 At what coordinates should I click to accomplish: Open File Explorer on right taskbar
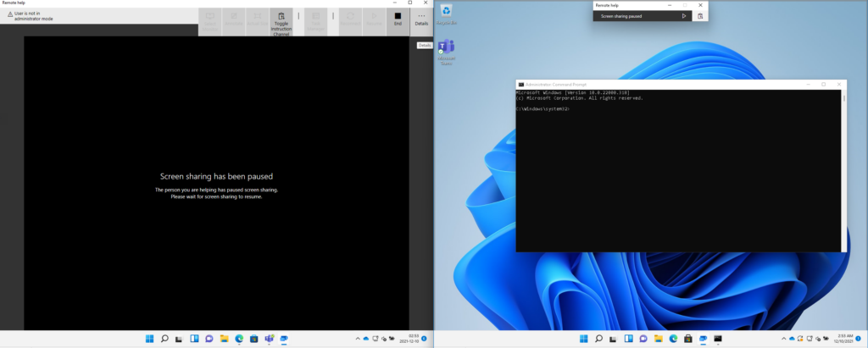click(658, 339)
